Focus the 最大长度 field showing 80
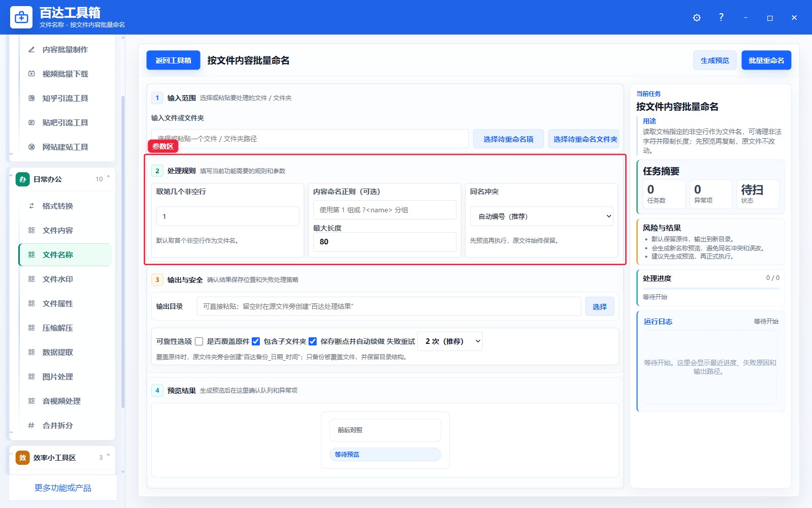 tap(385, 242)
